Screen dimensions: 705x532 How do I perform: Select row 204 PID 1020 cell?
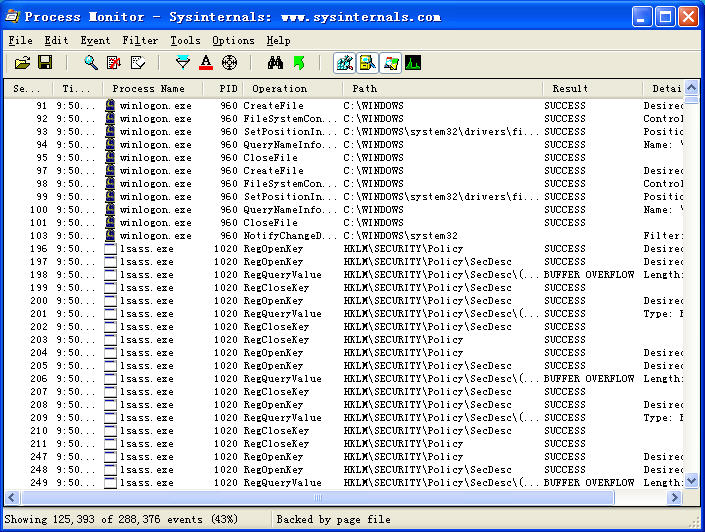point(226,353)
